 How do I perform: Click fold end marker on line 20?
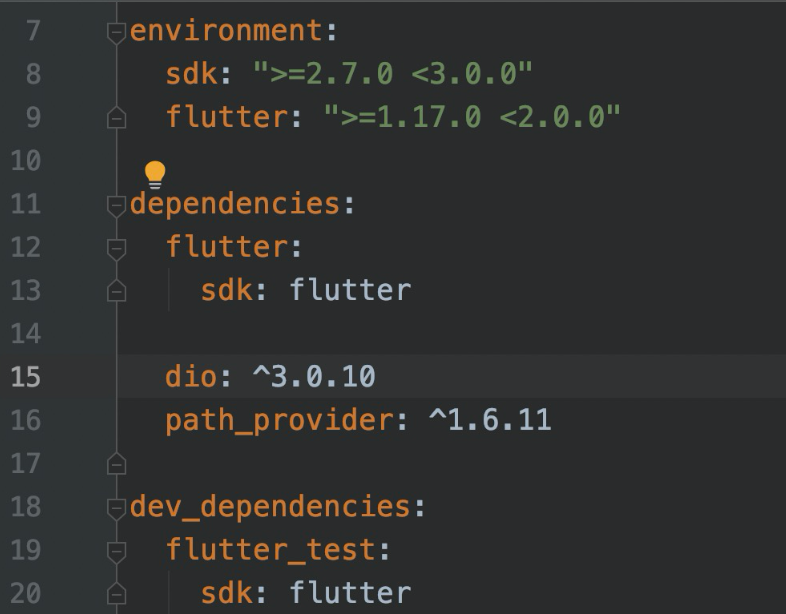pyautogui.click(x=117, y=593)
